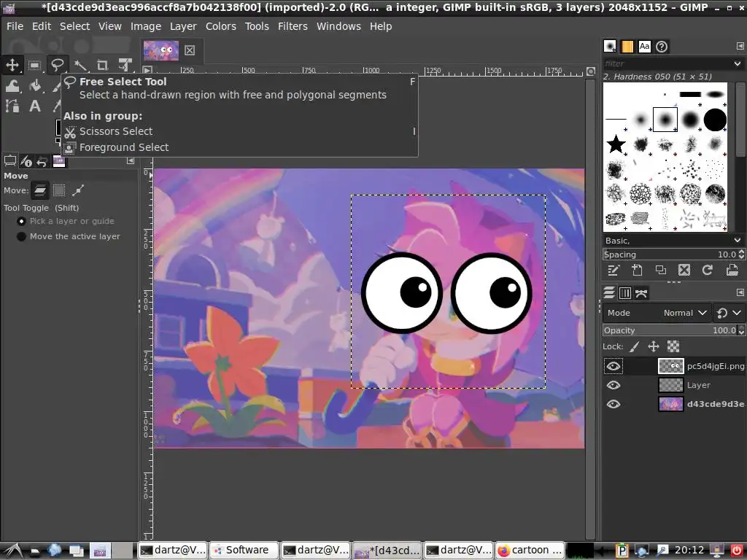Image resolution: width=747 pixels, height=560 pixels.
Task: Open the layer mode group switcher dropdown
Action: (729, 313)
